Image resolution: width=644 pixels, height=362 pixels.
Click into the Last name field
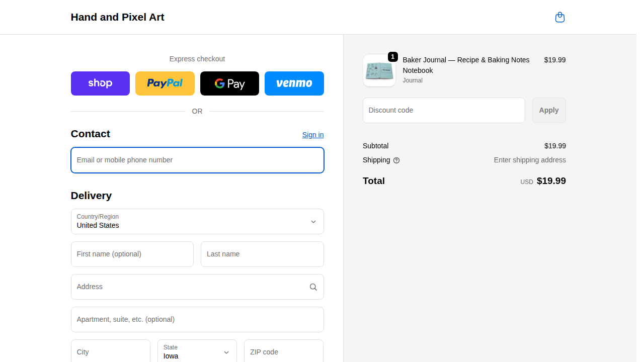(262, 254)
